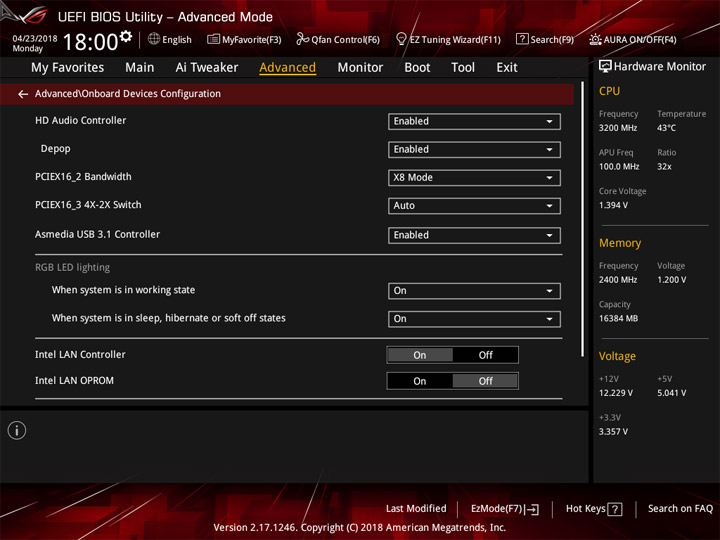This screenshot has height=540, width=720.
Task: Select When system is in working state
Action: tap(123, 290)
